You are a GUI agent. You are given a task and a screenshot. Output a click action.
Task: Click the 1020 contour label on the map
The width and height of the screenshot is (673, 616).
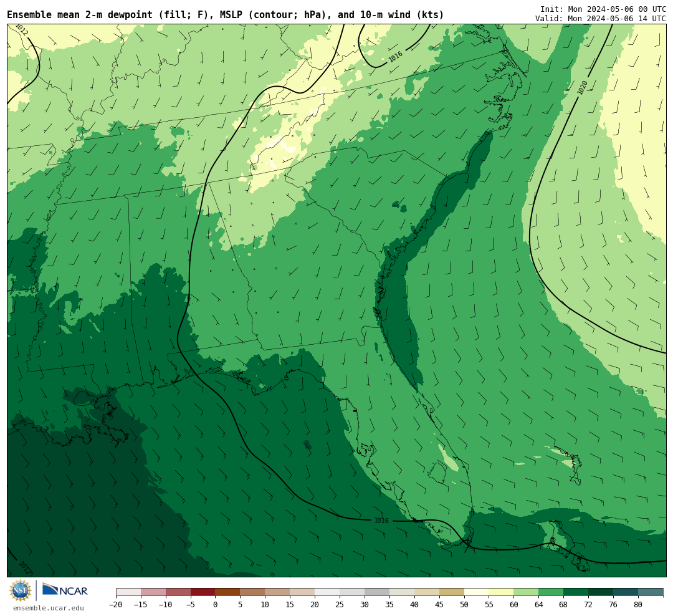[x=583, y=87]
